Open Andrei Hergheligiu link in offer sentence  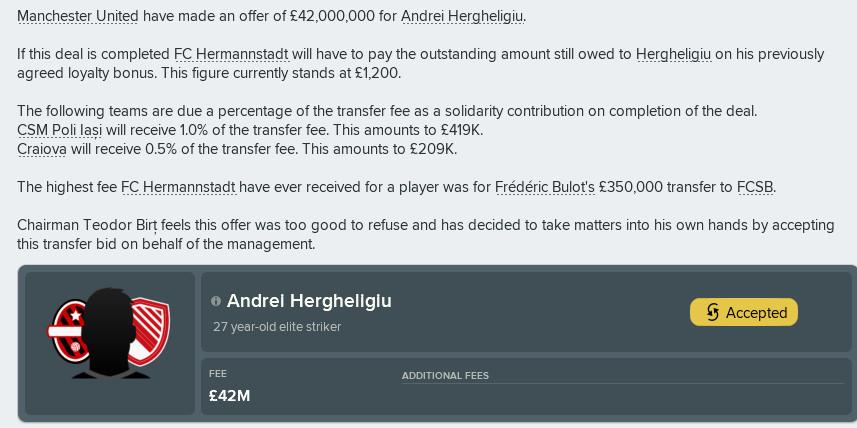(462, 16)
